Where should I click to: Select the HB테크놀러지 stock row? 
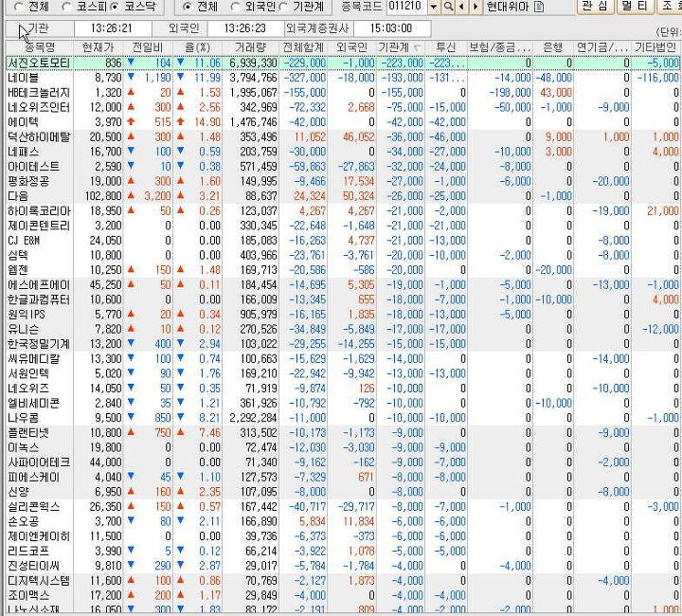pos(343,93)
